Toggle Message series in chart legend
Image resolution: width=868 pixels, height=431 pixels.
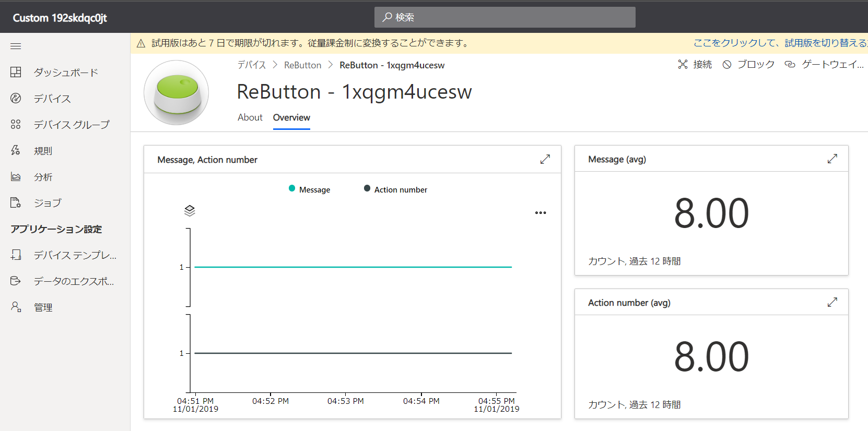310,189
